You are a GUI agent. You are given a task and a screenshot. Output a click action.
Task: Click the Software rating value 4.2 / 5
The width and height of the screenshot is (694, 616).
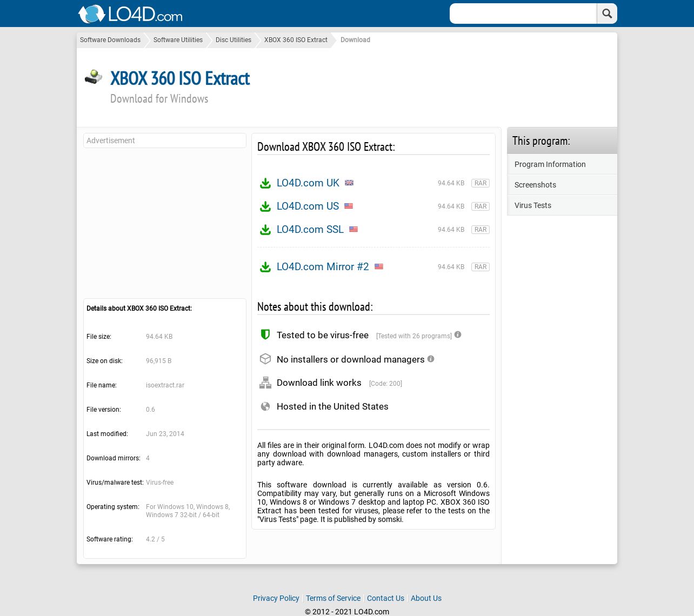pos(155,539)
